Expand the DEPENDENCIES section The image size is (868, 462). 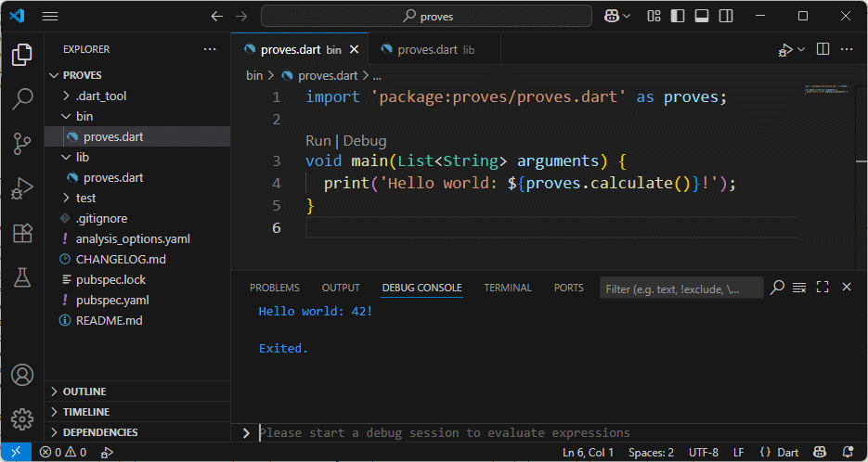click(136, 432)
